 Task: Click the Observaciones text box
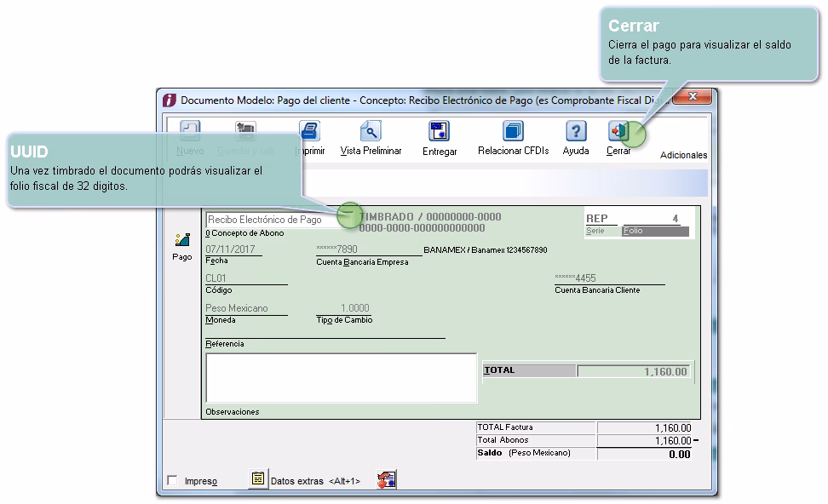341,378
